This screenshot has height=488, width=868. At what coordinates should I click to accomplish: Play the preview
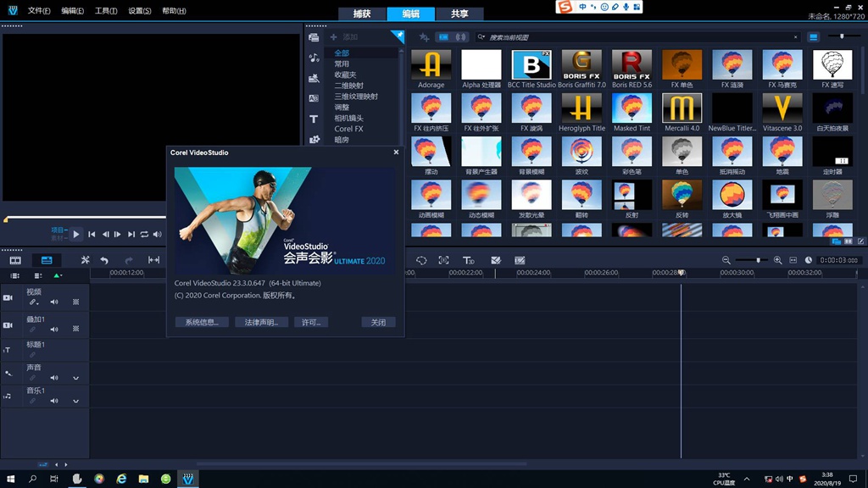click(x=75, y=234)
